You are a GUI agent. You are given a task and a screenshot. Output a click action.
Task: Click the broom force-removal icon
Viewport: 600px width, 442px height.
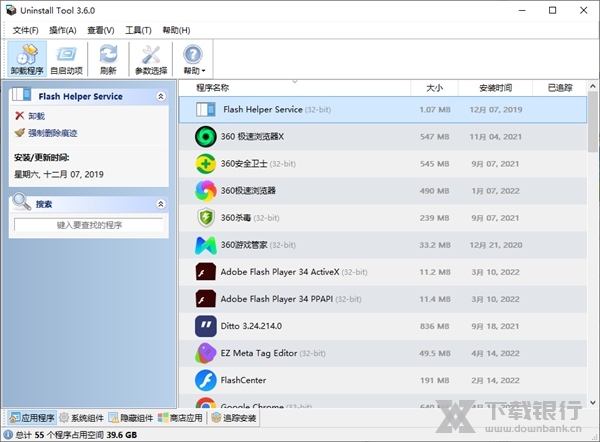point(20,132)
